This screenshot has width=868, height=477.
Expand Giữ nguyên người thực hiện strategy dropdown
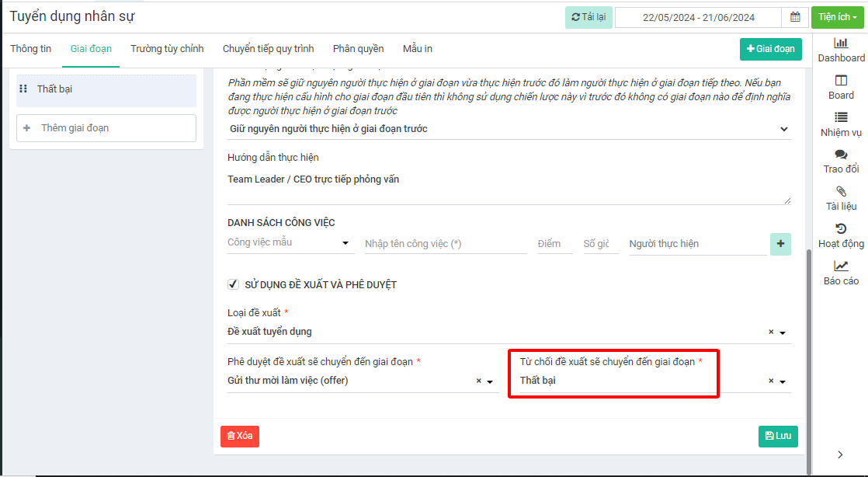point(783,129)
